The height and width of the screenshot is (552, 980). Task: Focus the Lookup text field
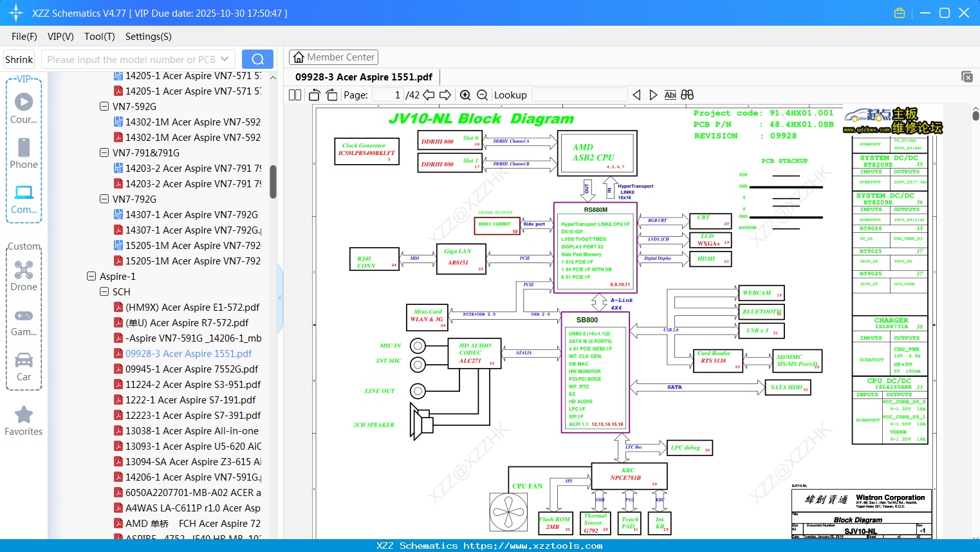pos(580,95)
